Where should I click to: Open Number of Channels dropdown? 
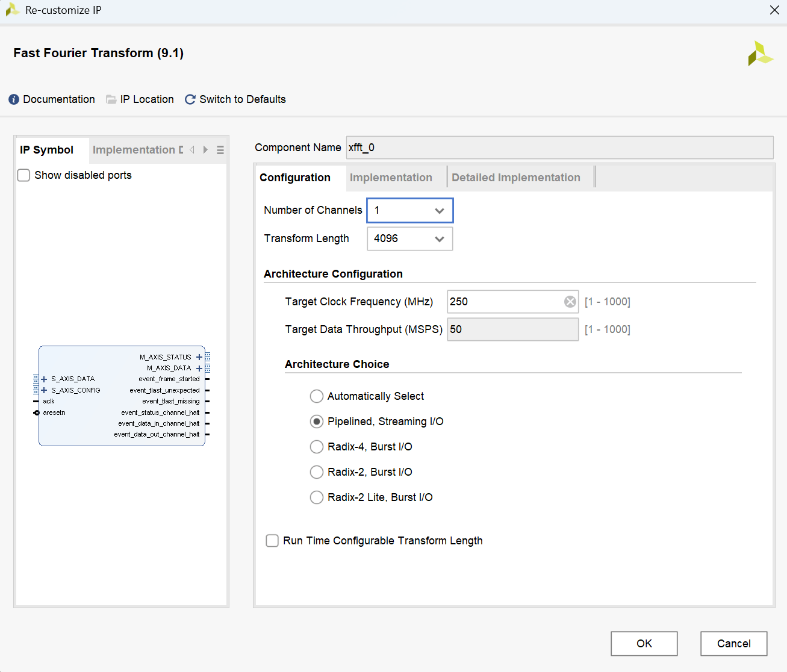click(410, 210)
